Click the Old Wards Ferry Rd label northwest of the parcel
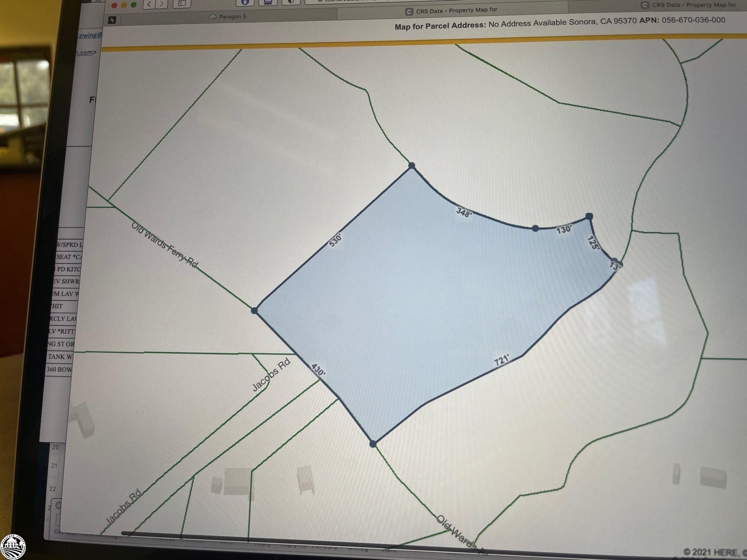The height and width of the screenshot is (560, 747). (x=165, y=245)
